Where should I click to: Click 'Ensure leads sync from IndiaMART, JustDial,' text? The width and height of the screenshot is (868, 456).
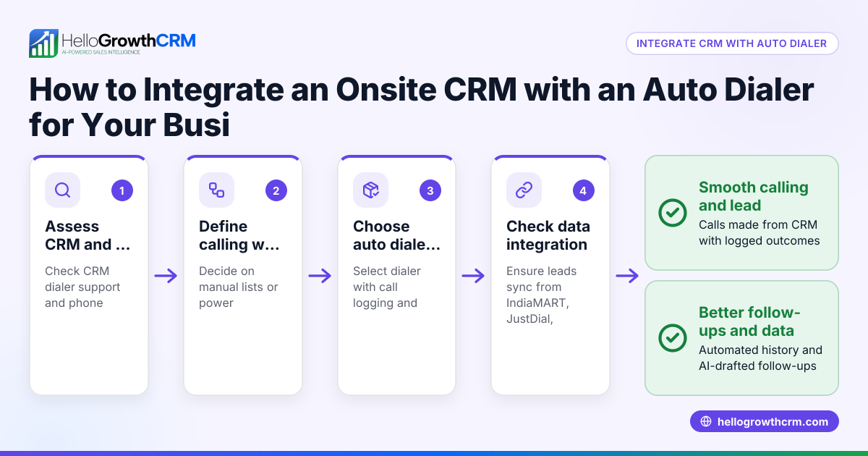[x=542, y=295]
